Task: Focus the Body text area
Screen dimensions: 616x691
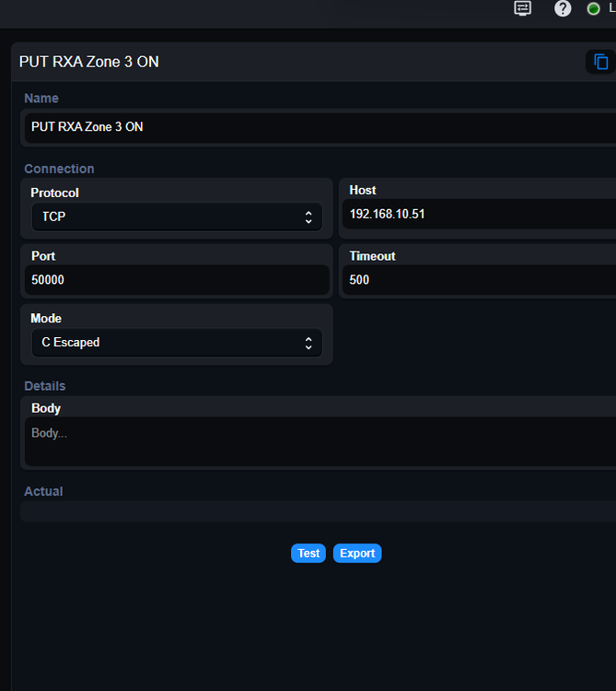Action: (x=320, y=441)
